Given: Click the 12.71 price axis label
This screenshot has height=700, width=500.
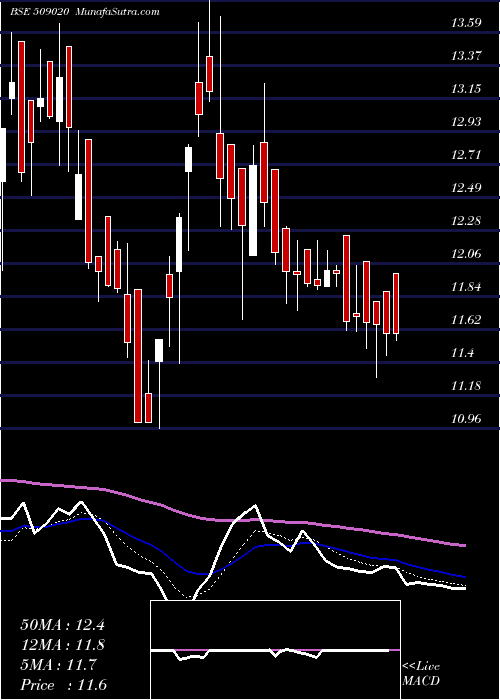Looking at the screenshot, I should (466, 154).
